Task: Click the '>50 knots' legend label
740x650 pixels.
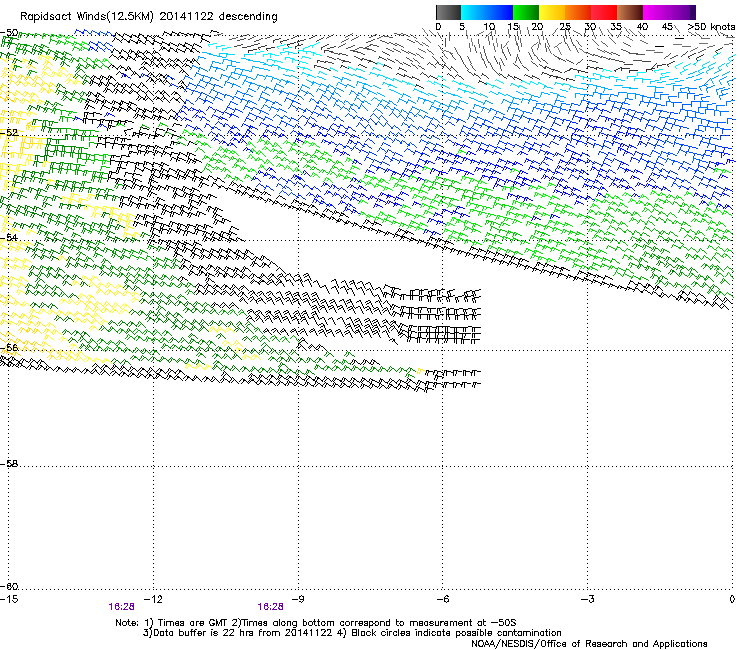Action: pyautogui.click(x=711, y=27)
